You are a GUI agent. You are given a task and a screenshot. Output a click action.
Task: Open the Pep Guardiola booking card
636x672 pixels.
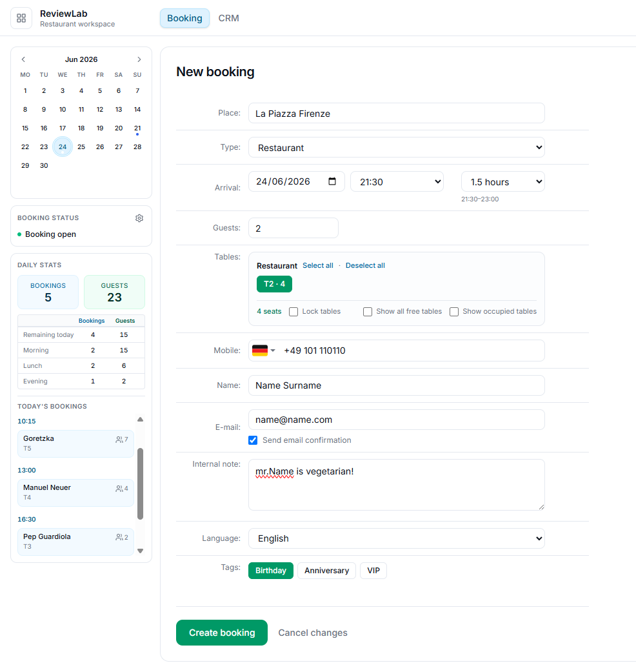point(76,542)
